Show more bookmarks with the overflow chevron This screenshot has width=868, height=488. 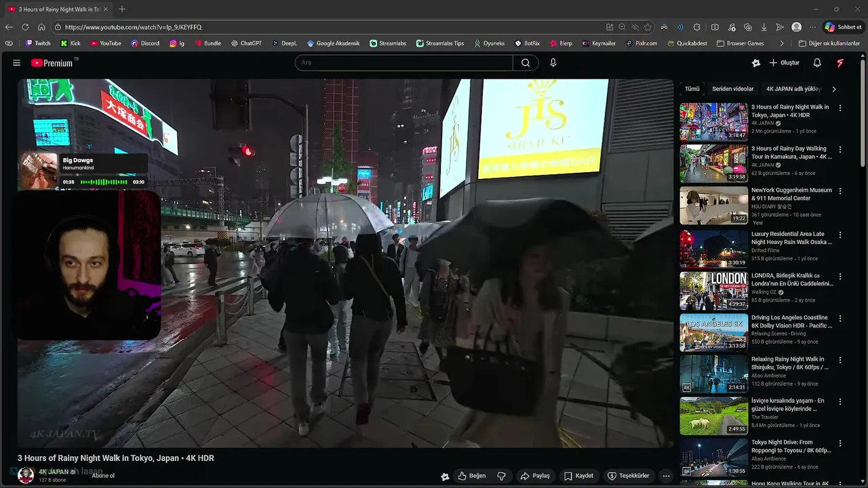(782, 43)
